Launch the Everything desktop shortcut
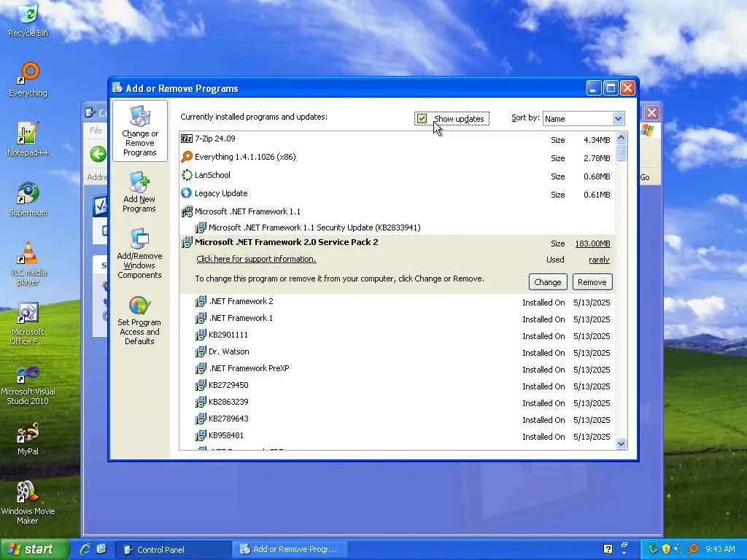This screenshot has height=560, width=747. [x=28, y=79]
